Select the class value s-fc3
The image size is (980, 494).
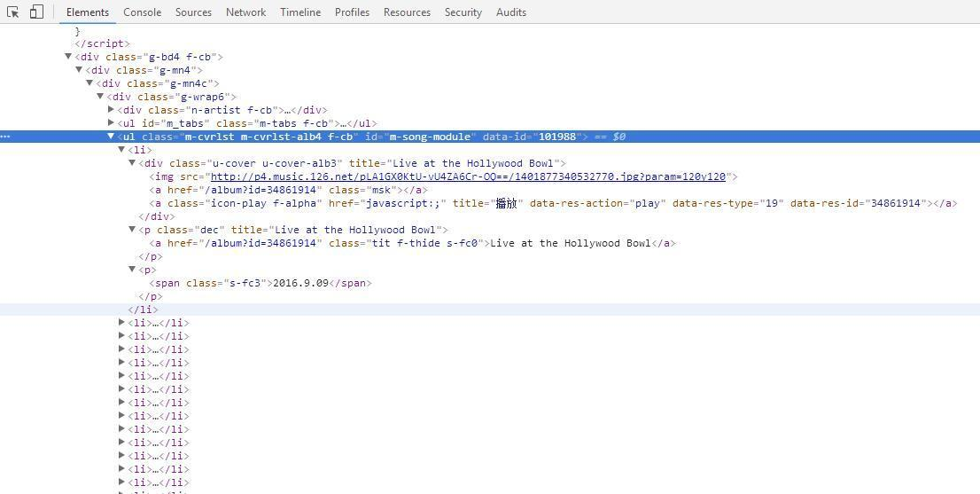click(x=243, y=283)
